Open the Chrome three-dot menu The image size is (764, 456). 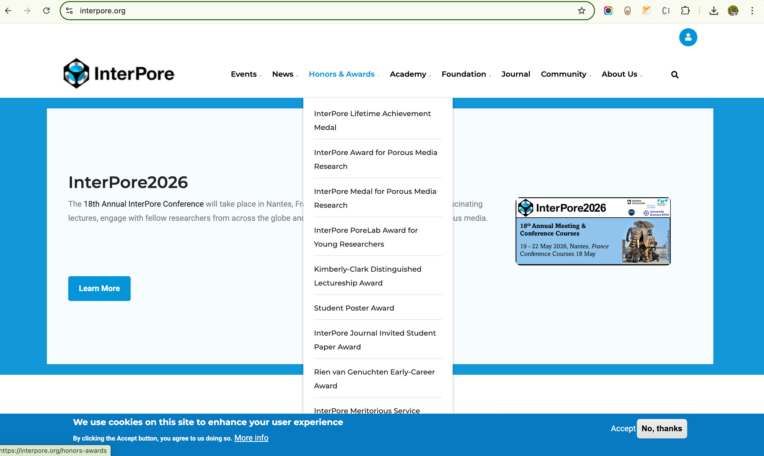tap(752, 11)
